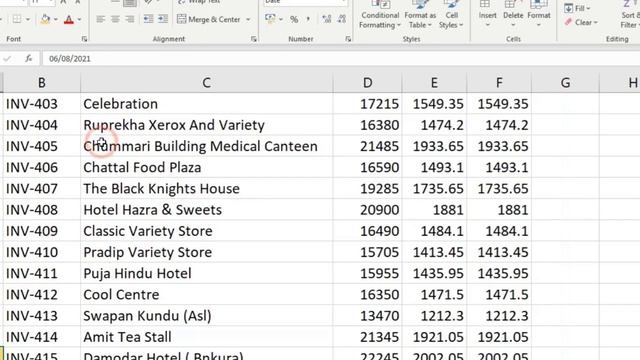Select cell Amit Tea Stall
Image resolution: width=640 pixels, height=360 pixels.
207,337
